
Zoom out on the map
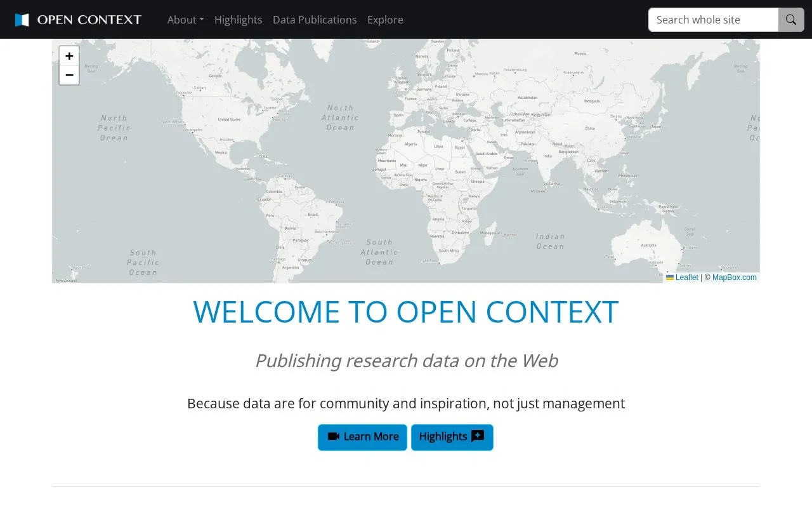69,75
